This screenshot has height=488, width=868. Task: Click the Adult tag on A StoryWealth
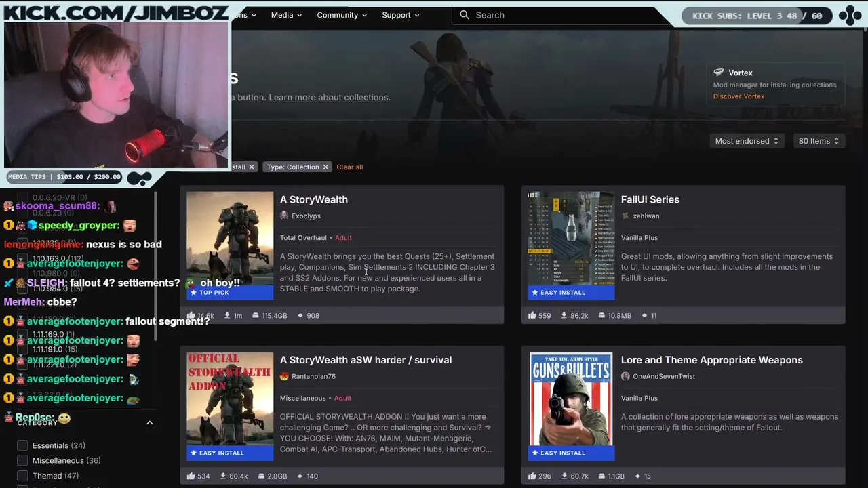point(343,238)
